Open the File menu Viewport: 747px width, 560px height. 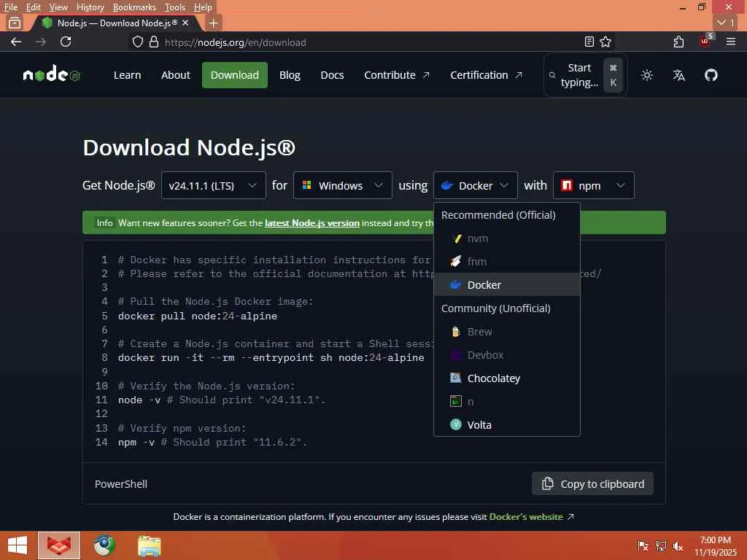coord(10,7)
